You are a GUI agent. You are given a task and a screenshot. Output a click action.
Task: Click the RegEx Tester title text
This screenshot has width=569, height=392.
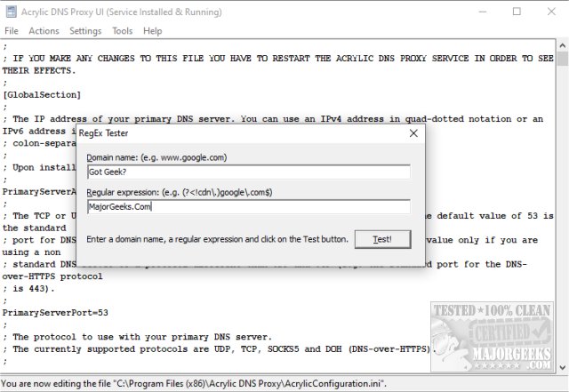(103, 133)
